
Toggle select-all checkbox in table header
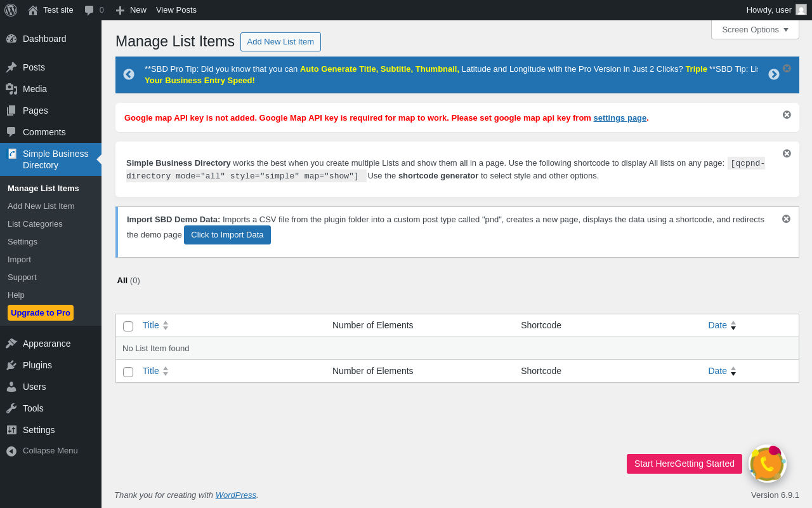click(128, 326)
